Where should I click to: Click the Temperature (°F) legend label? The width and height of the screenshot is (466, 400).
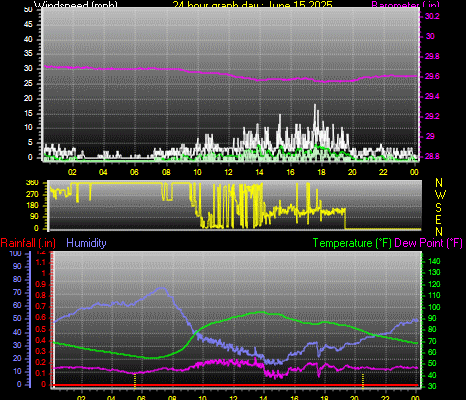click(352, 243)
